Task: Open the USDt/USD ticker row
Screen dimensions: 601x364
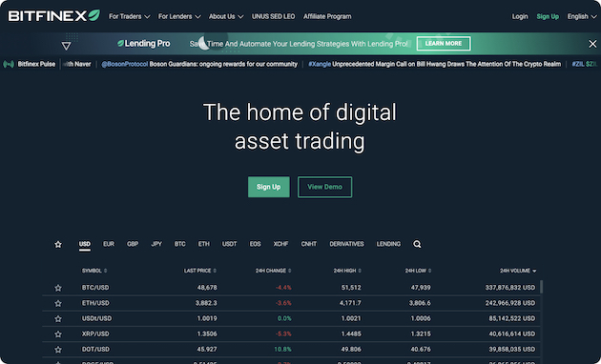Action: (291, 318)
